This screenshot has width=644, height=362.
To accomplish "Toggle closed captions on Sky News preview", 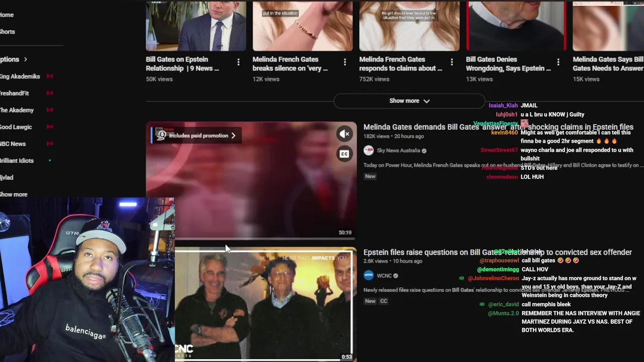I will click(x=344, y=154).
